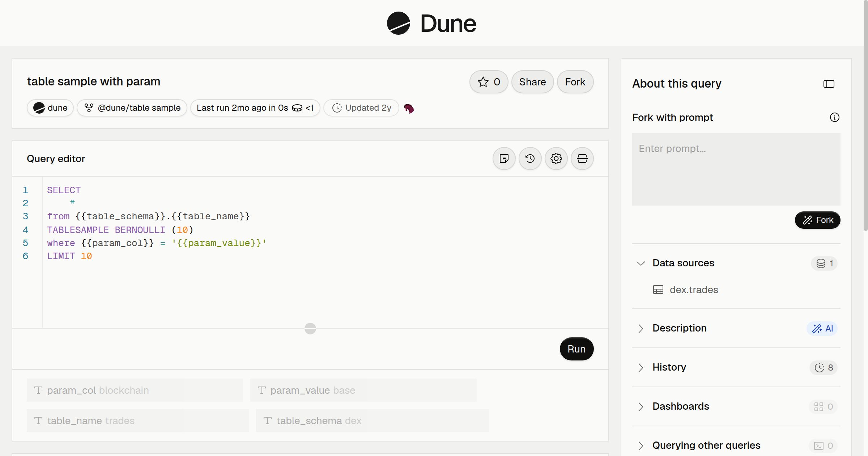This screenshot has height=456, width=868.
Task: Star this query
Action: point(489,82)
